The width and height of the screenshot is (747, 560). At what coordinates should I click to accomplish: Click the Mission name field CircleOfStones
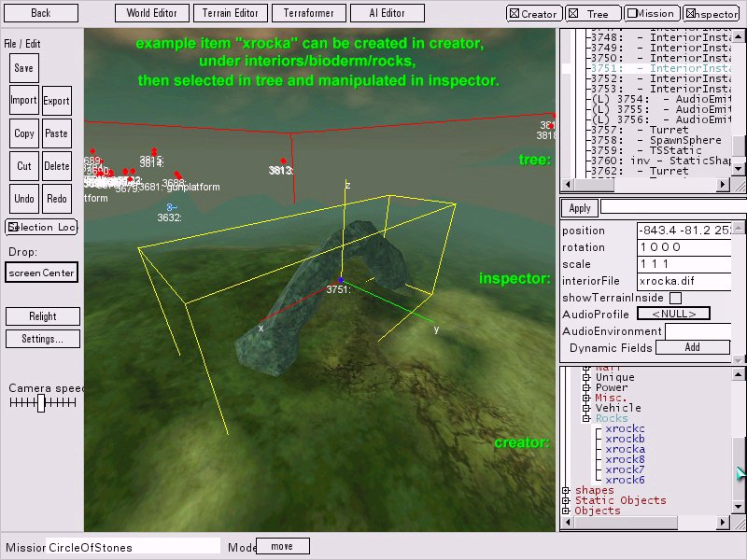tap(133, 547)
